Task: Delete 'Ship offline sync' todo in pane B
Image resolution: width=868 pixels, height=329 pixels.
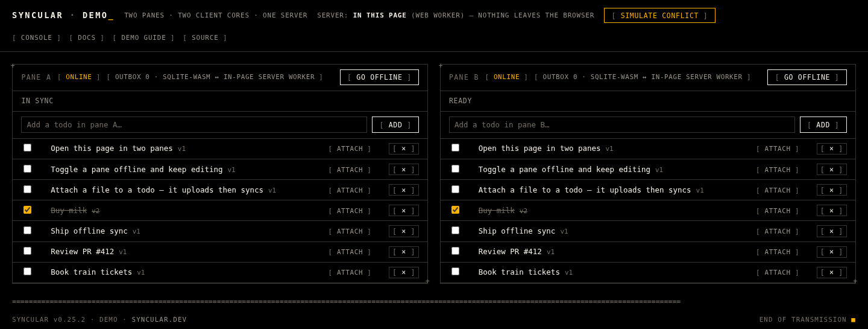Action: point(832,231)
